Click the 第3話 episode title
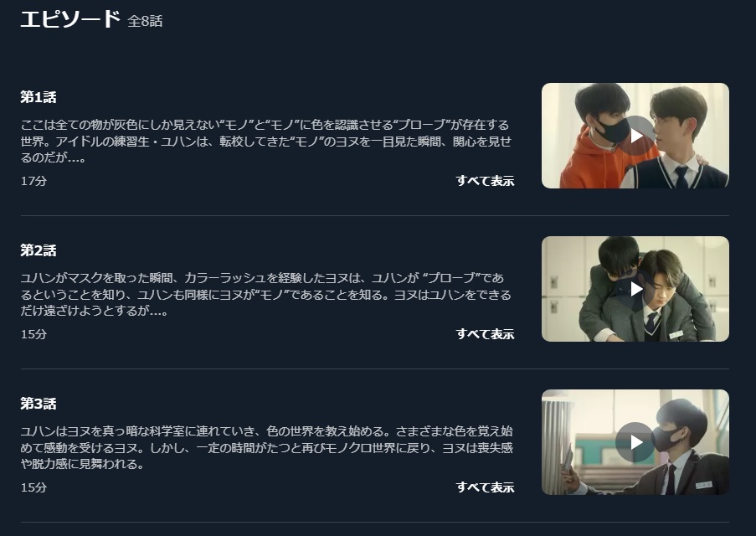756x536 pixels. [39, 404]
